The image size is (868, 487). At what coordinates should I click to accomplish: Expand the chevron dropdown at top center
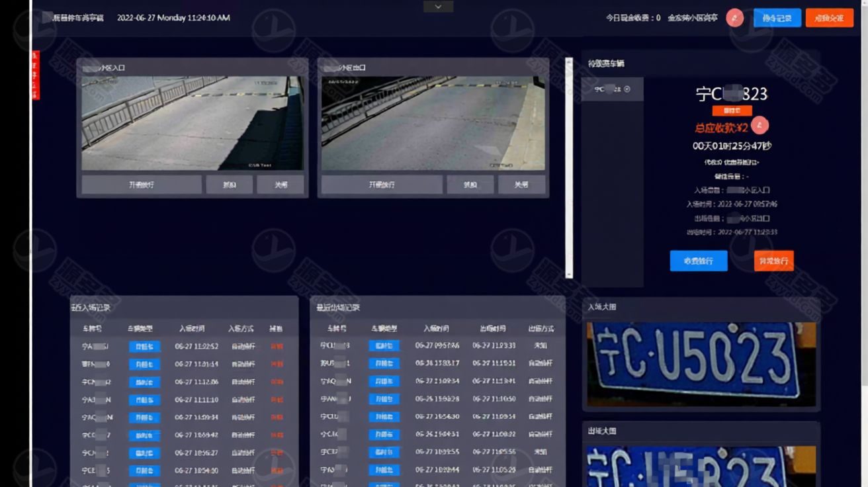point(438,7)
